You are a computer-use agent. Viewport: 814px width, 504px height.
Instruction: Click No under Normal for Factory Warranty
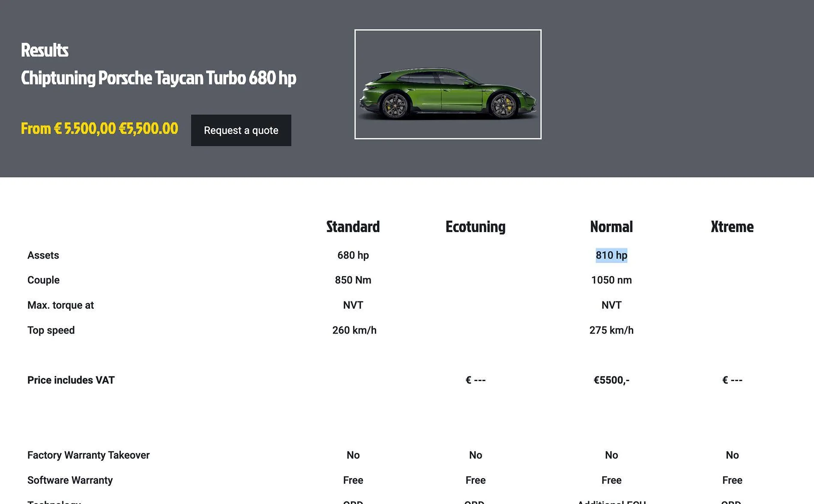pyautogui.click(x=611, y=455)
